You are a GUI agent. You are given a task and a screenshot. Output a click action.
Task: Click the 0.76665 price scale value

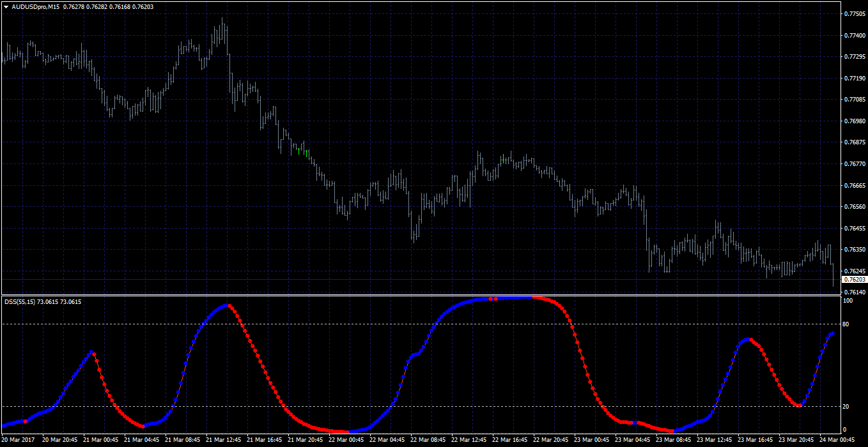855,185
